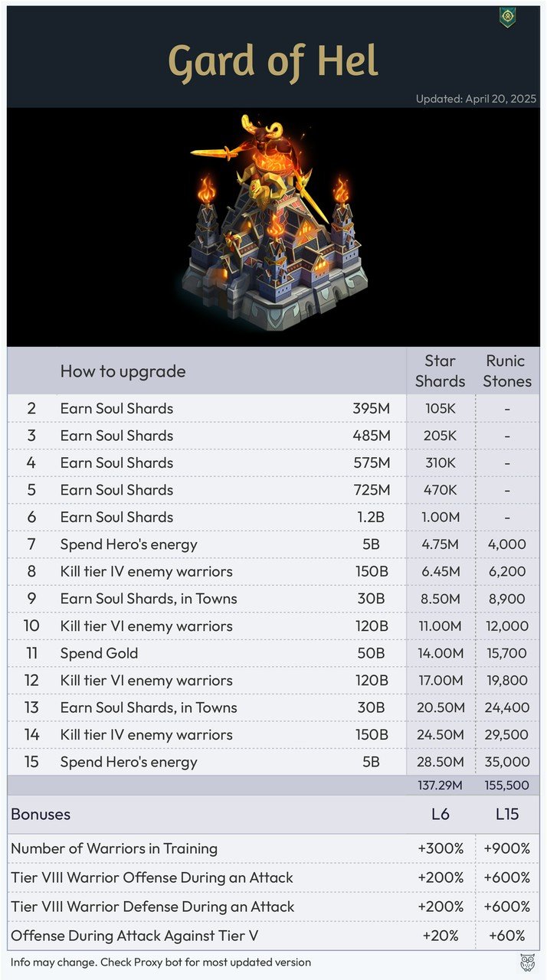Click the green shield badge icon

(507, 18)
